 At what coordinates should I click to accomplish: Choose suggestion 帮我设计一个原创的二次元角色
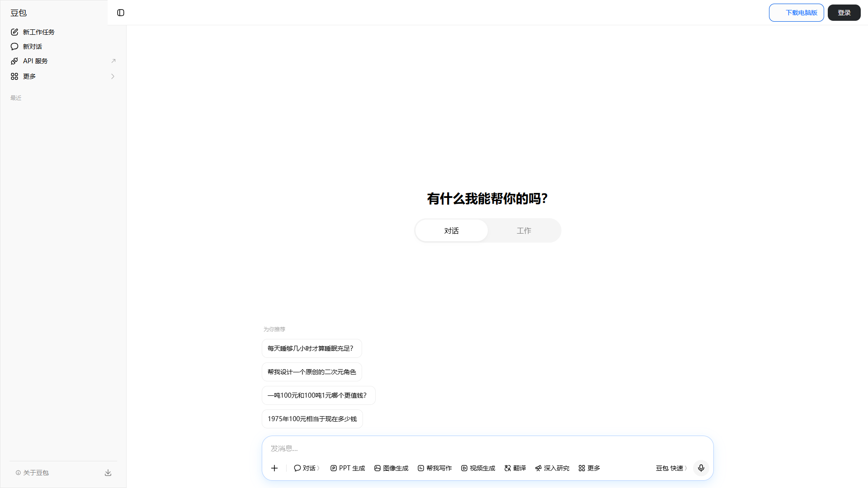(312, 372)
